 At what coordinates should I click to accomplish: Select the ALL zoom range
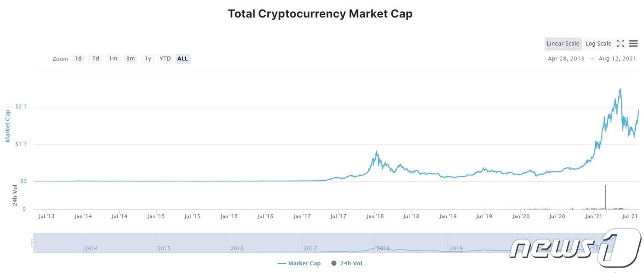point(183,58)
